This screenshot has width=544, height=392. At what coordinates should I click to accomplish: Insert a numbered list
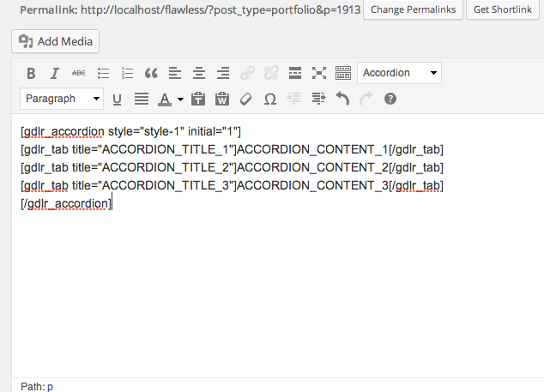click(x=128, y=74)
